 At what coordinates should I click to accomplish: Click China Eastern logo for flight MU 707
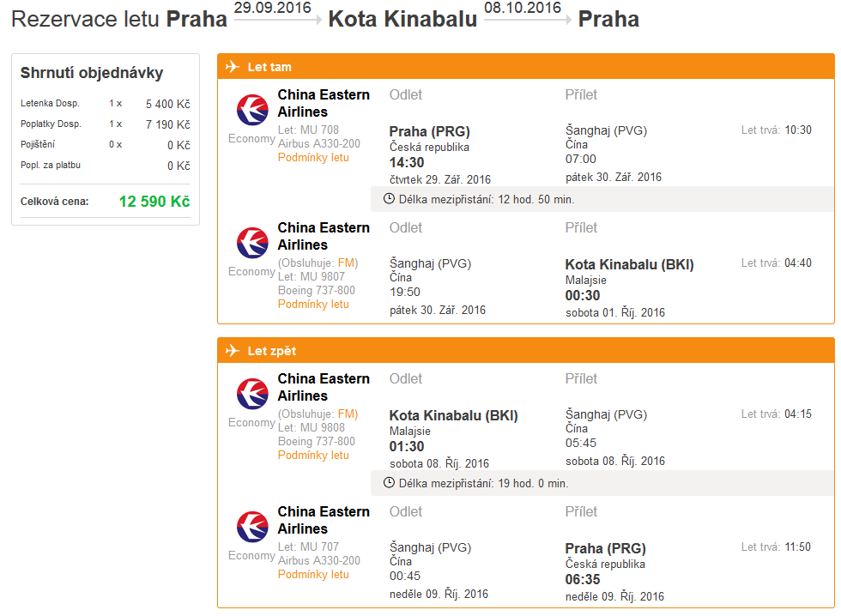252,527
